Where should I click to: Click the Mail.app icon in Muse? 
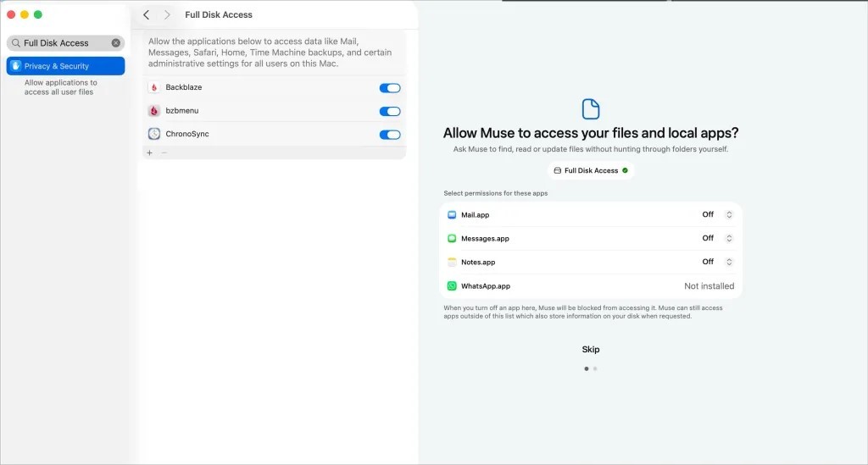tap(452, 214)
